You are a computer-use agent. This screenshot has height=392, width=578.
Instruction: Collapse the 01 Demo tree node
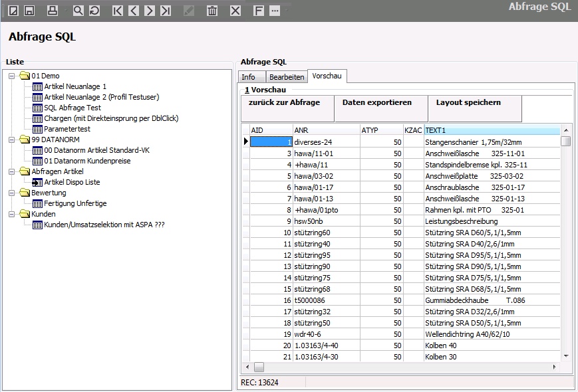point(12,76)
